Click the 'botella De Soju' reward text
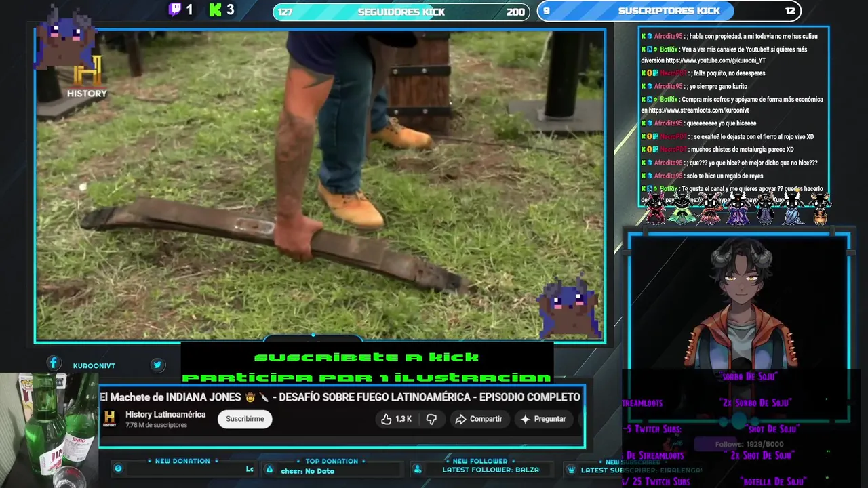The width and height of the screenshot is (868, 488). [773, 482]
